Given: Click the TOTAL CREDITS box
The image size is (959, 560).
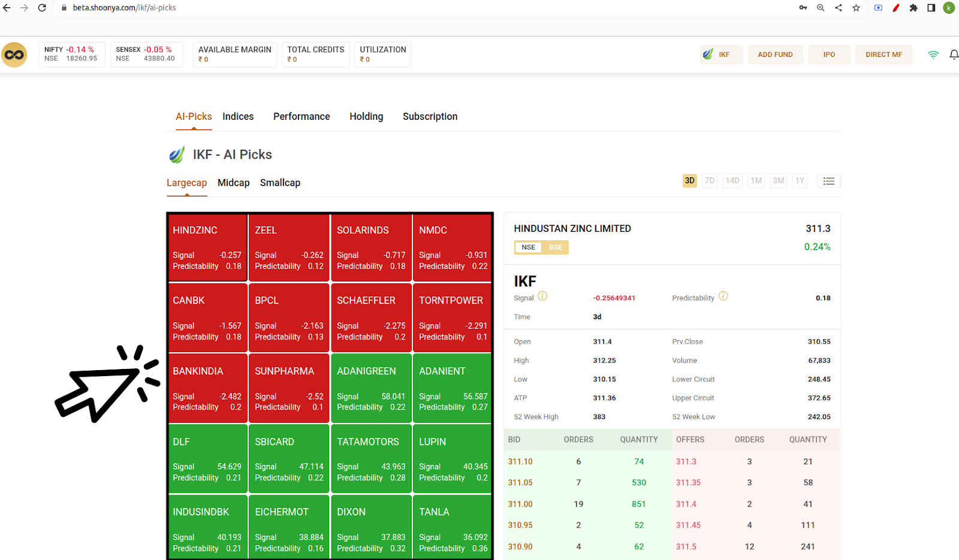Looking at the screenshot, I should tap(316, 55).
